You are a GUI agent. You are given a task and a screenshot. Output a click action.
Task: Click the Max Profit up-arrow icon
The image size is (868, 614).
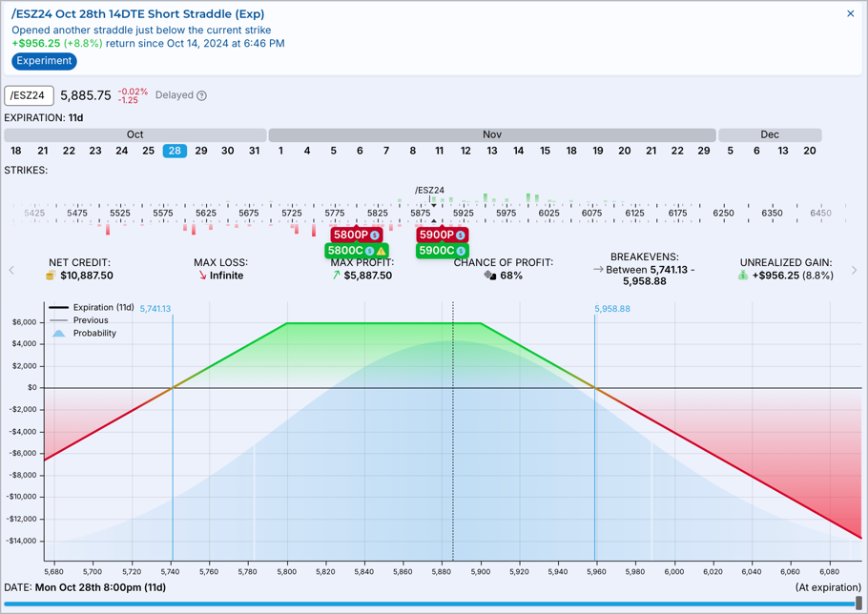[336, 276]
